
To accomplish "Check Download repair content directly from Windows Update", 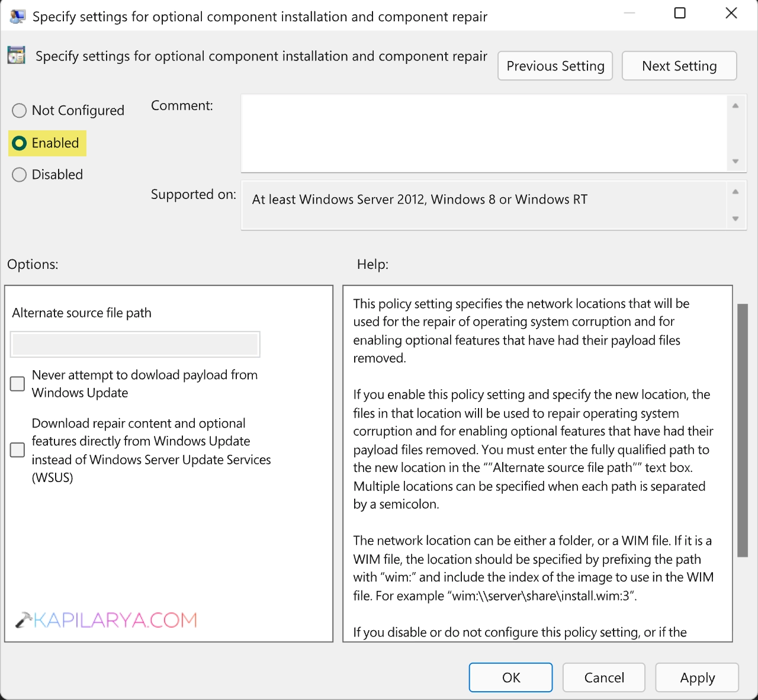I will [18, 450].
